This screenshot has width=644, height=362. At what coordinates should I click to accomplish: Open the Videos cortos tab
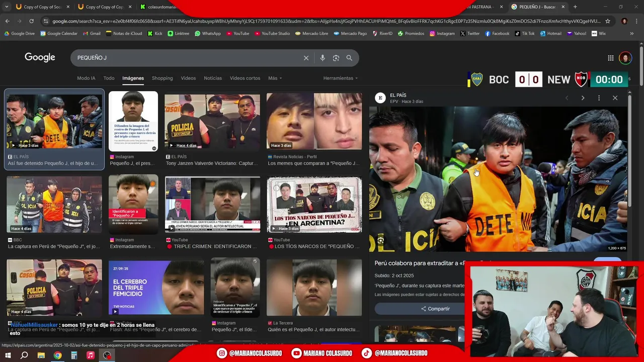point(245,78)
